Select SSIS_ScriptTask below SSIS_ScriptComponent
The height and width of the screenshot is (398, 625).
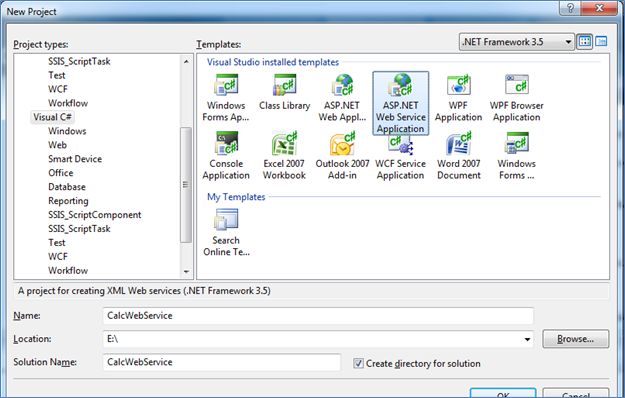79,229
